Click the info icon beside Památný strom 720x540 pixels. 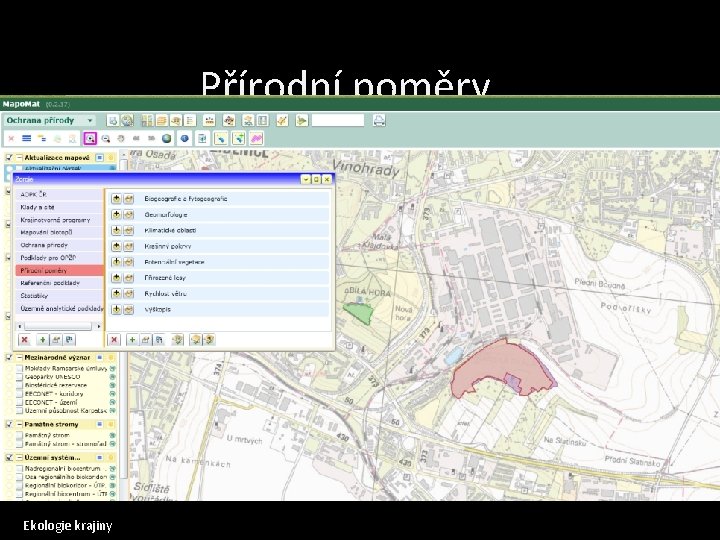click(x=112, y=435)
